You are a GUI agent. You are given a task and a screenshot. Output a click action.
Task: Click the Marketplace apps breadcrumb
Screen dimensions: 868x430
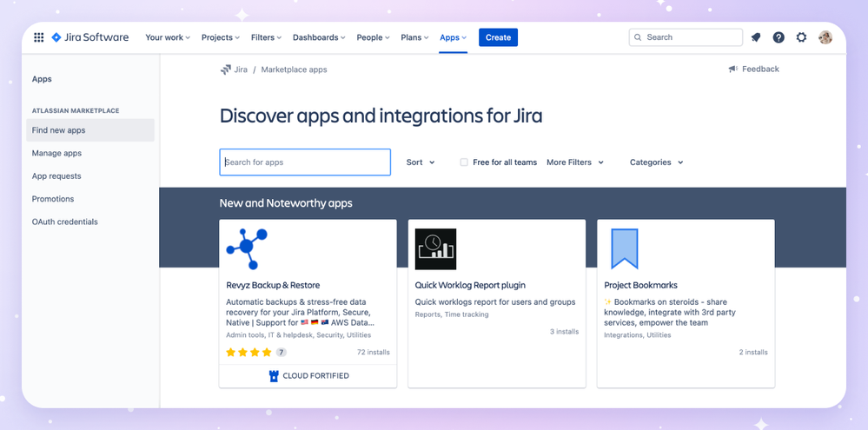tap(294, 69)
